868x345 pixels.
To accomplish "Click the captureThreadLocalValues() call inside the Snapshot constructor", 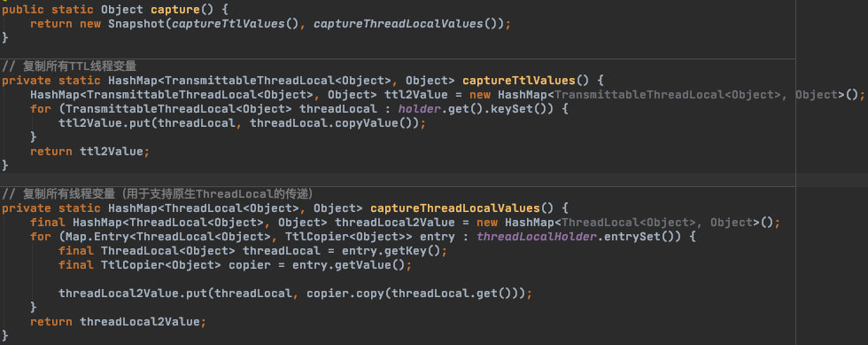I will click(x=406, y=24).
